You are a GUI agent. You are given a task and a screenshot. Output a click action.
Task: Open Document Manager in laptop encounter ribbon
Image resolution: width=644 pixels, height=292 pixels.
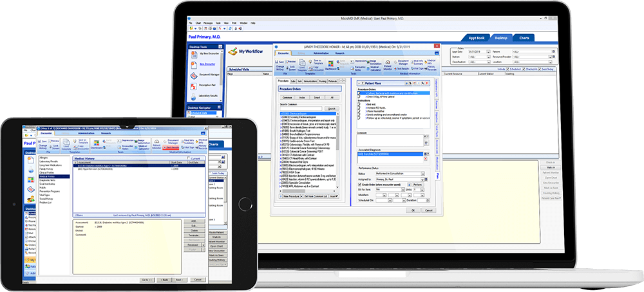click(x=401, y=62)
